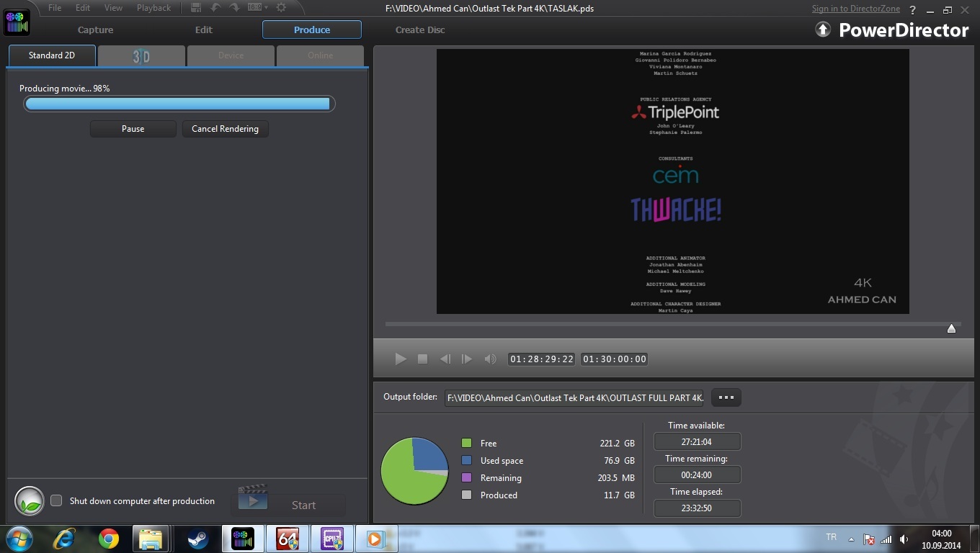Show hidden tray icons arrow
Screen dimensions: 980x553
(851, 539)
